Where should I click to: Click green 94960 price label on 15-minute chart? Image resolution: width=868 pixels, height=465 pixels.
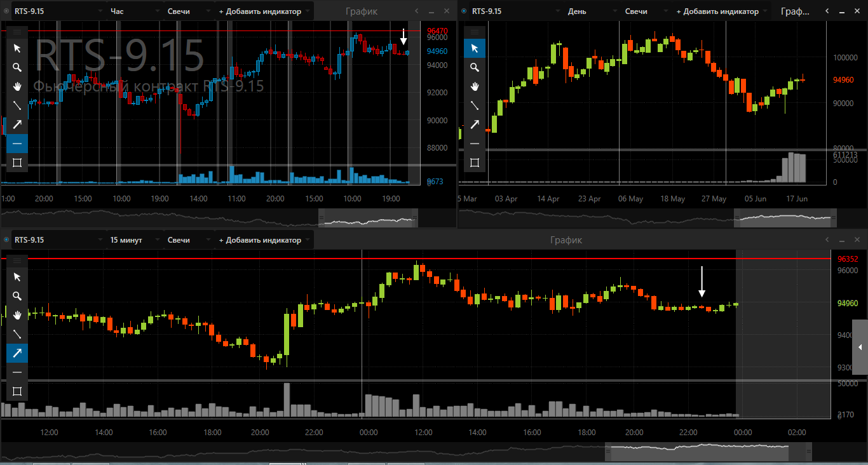tap(848, 304)
